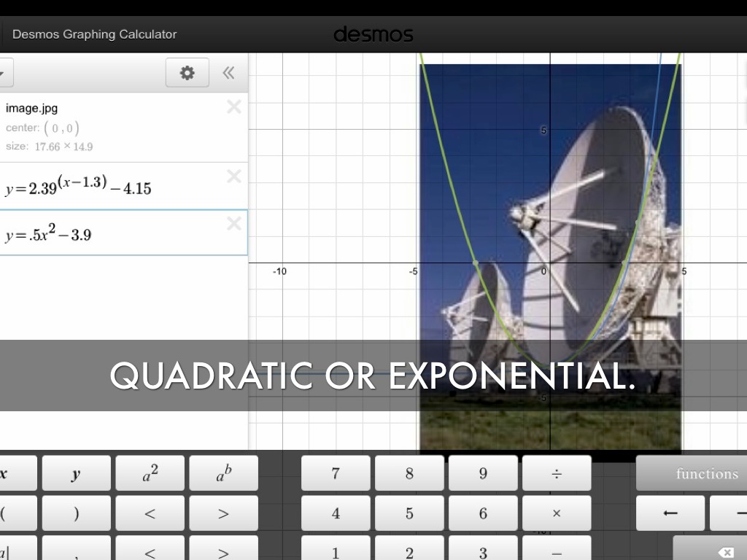Screen dimensions: 747x560
Task: Tap the multiplication sign key
Action: 556,513
